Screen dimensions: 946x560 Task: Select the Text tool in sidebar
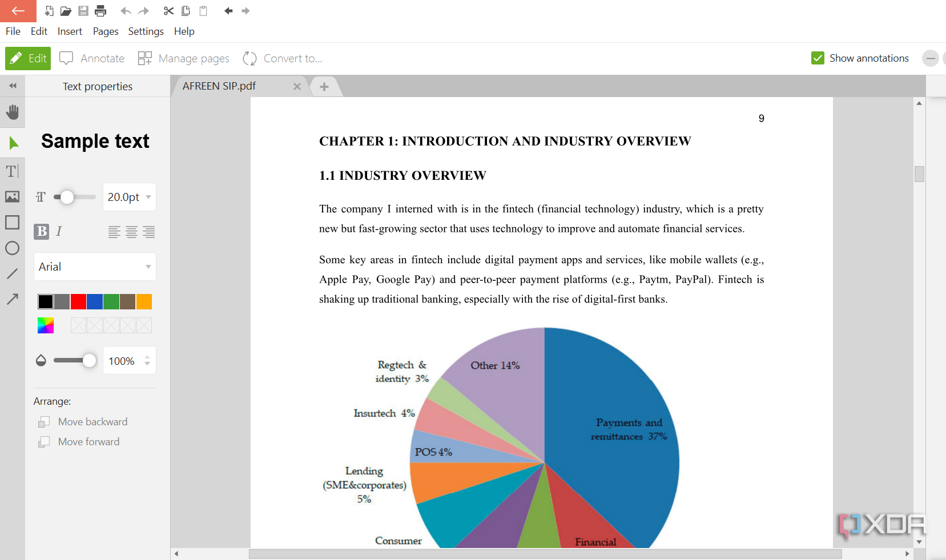(13, 171)
